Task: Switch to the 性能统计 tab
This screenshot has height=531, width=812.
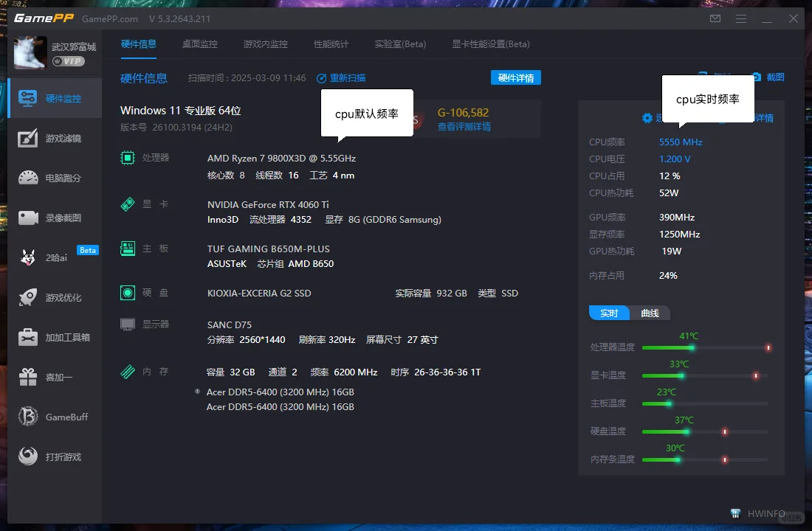Action: pyautogui.click(x=331, y=44)
